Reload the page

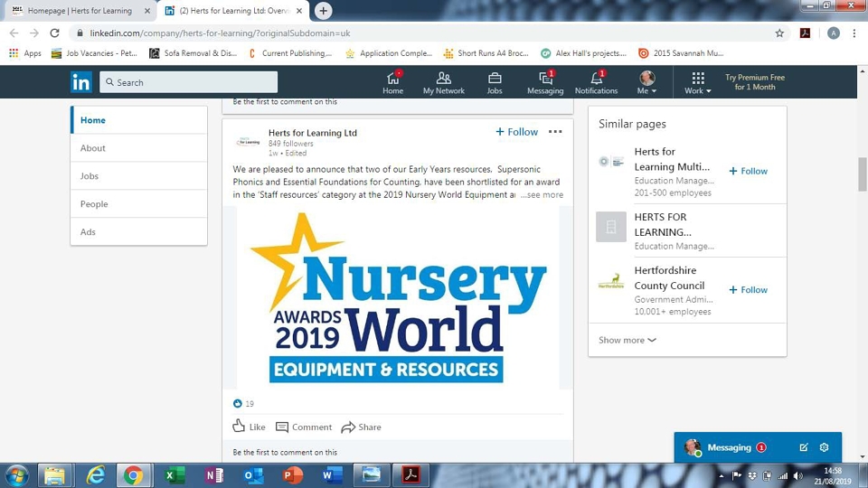pos(54,33)
